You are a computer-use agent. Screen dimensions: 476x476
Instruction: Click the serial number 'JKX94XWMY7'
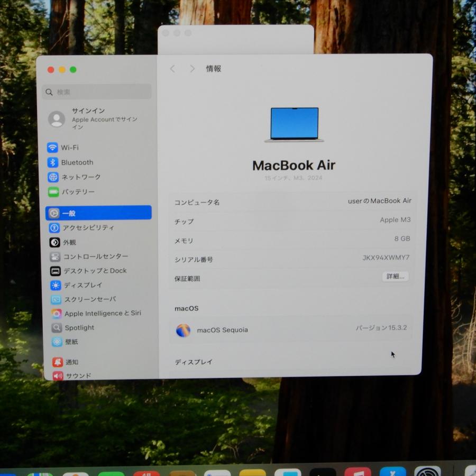coord(386,258)
